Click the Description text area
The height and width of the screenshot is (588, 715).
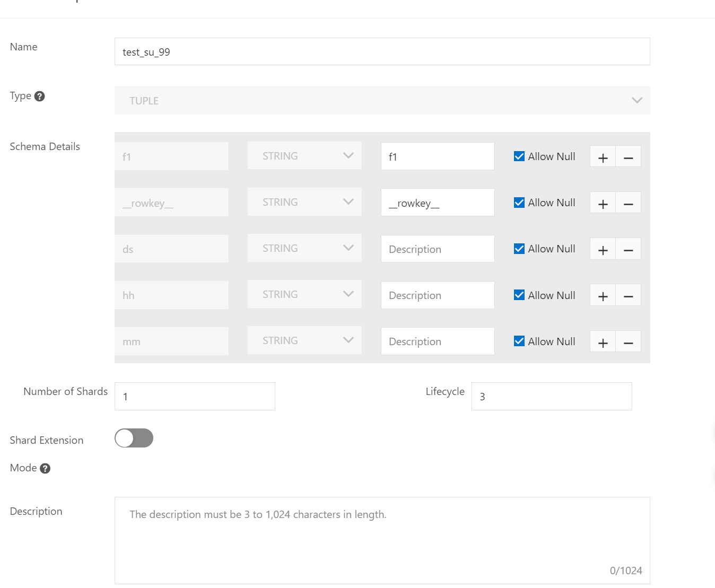pos(382,540)
